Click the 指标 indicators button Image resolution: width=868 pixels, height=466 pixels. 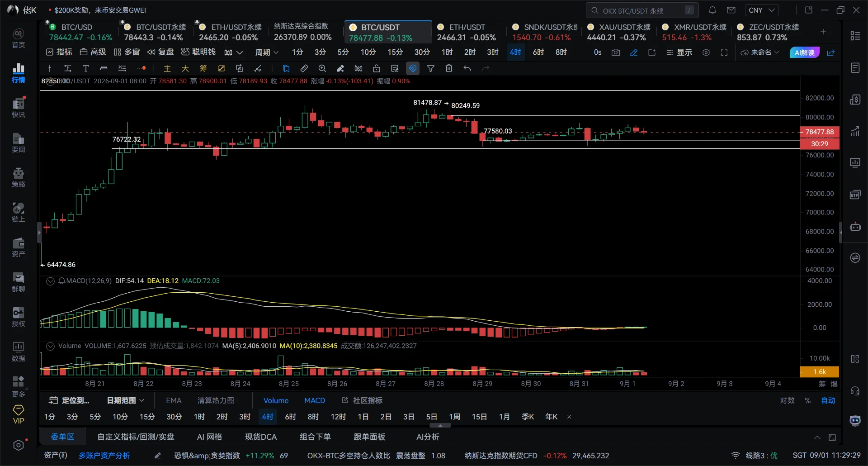(60, 52)
